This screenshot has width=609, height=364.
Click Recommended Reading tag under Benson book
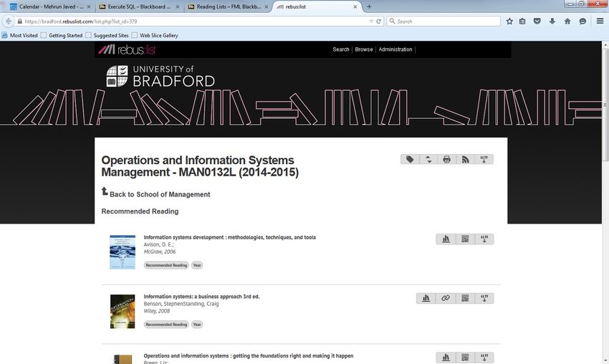tap(166, 325)
